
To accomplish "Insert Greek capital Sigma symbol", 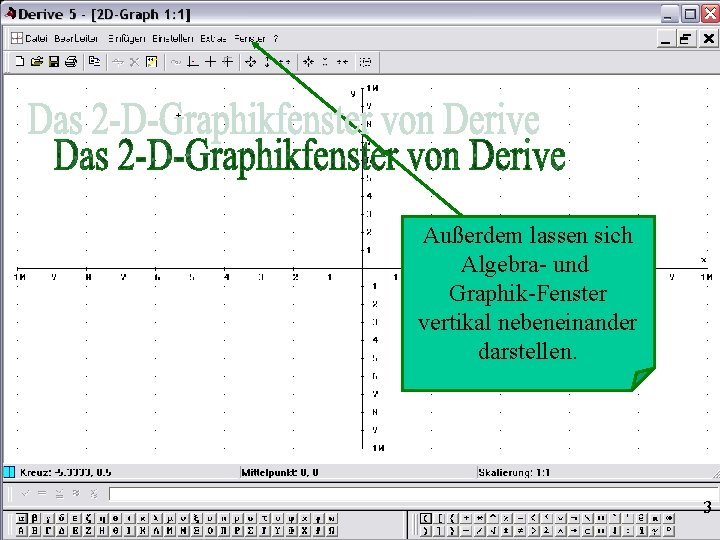I will [x=251, y=531].
